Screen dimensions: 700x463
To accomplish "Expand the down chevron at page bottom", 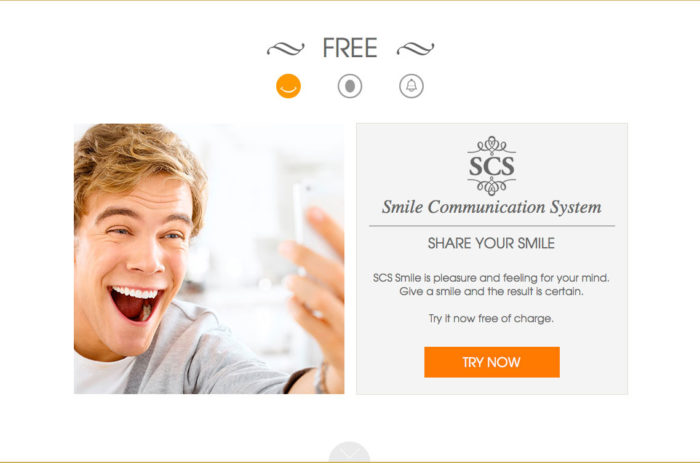I will pos(350,452).
